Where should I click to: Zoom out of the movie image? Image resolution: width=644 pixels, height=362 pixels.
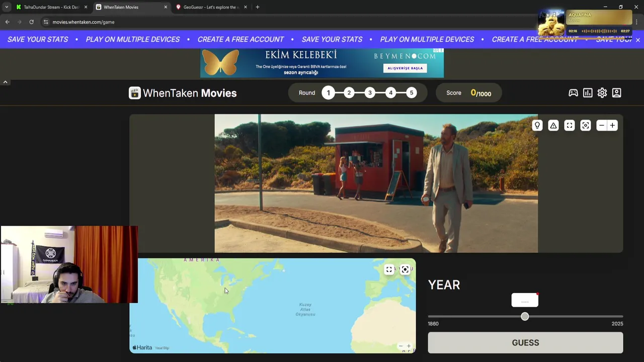[601, 126]
